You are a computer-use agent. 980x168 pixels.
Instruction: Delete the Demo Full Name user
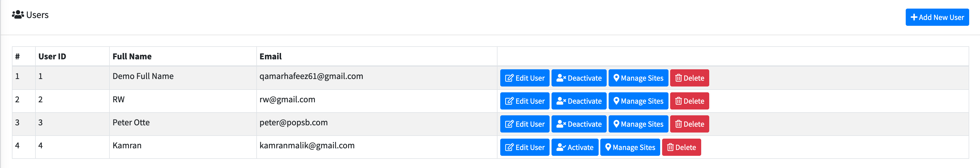(x=689, y=78)
